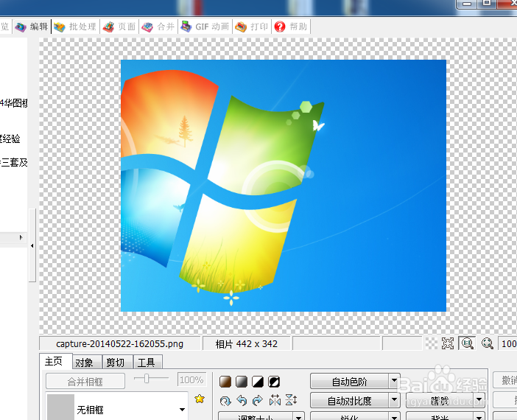The image size is (517, 420).
Task: Click the grayscale filter icon
Action: tap(242, 382)
